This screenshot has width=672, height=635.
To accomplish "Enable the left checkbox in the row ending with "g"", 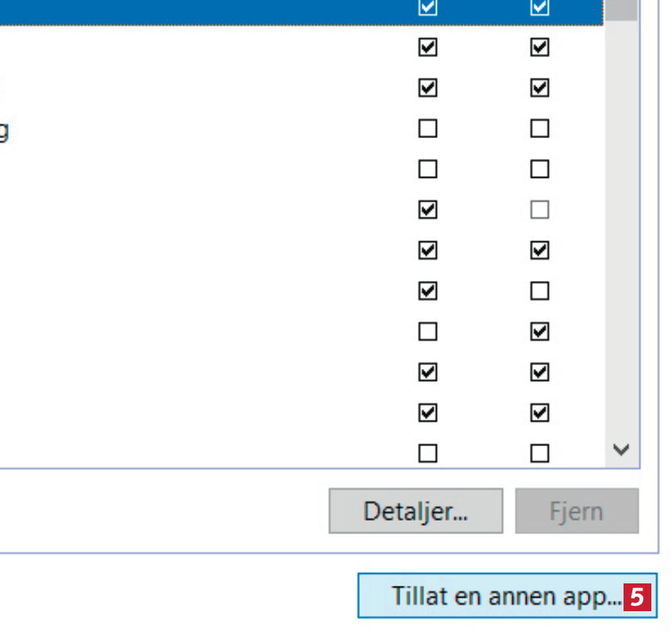I will pos(427,129).
